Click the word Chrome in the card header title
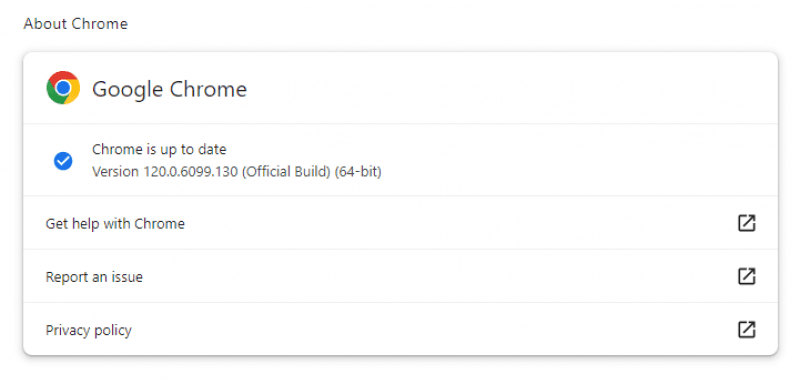Image resolution: width=800 pixels, height=384 pixels. click(208, 89)
